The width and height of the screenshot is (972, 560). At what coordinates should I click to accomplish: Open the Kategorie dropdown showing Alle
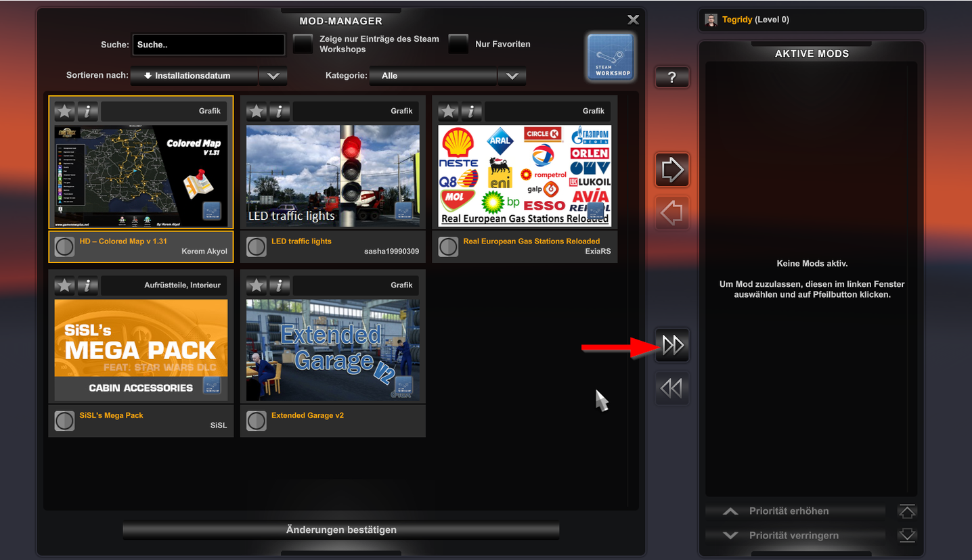(512, 76)
